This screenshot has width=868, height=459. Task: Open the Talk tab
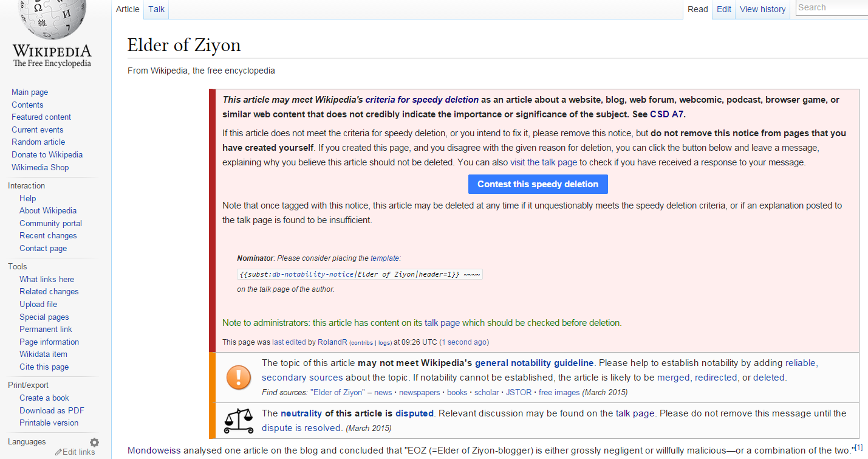(156, 9)
